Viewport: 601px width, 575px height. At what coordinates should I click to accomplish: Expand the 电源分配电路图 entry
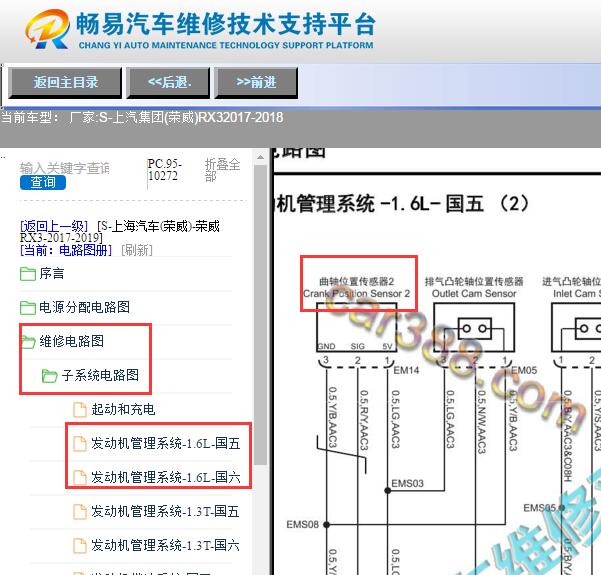(84, 307)
